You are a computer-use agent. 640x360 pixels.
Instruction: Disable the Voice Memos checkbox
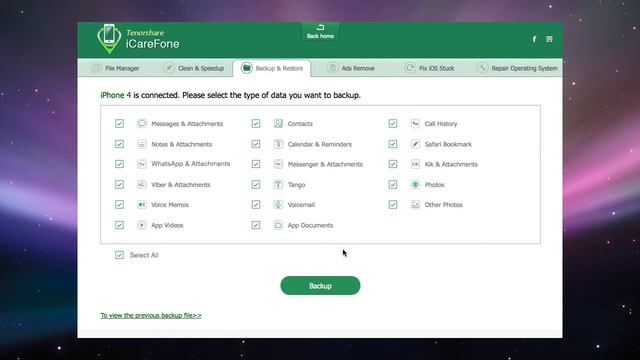pos(119,204)
